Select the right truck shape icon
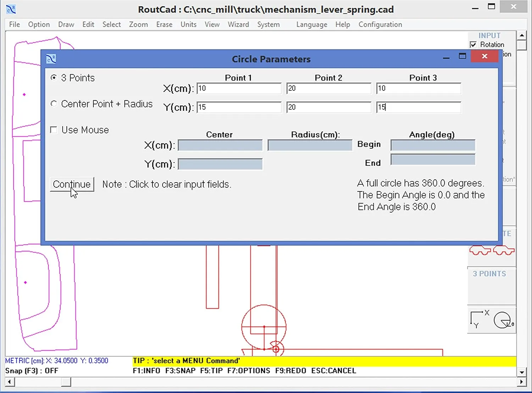This screenshot has height=393, width=532. click(x=504, y=250)
